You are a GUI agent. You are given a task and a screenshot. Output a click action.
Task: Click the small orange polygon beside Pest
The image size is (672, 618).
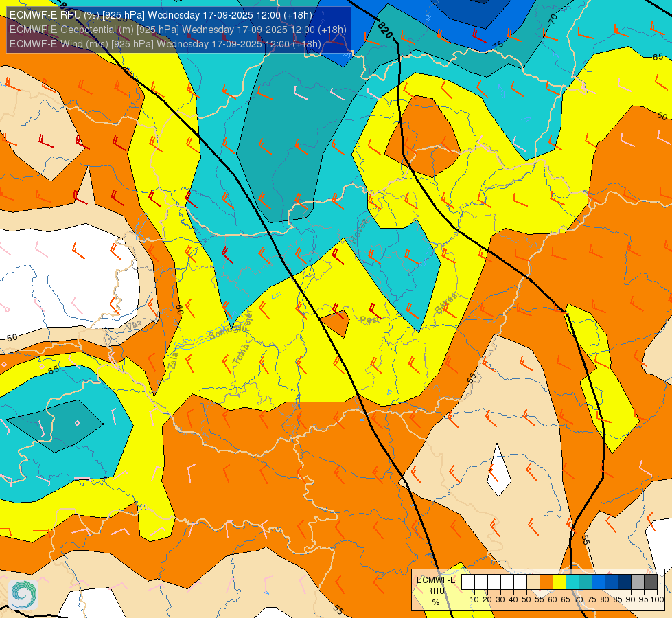[336, 324]
